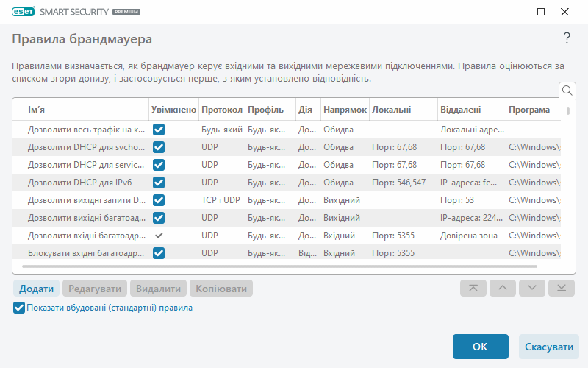Click the 'Редагувати' button

click(x=95, y=289)
